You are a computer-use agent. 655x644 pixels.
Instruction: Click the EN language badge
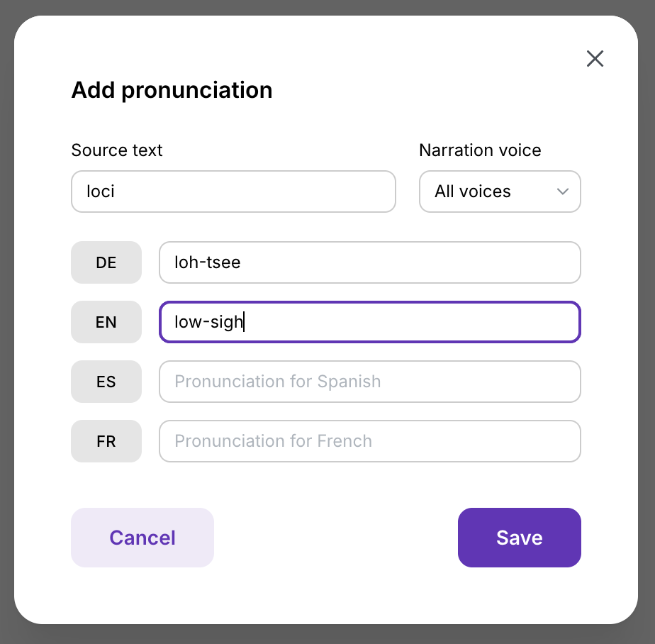(x=106, y=322)
